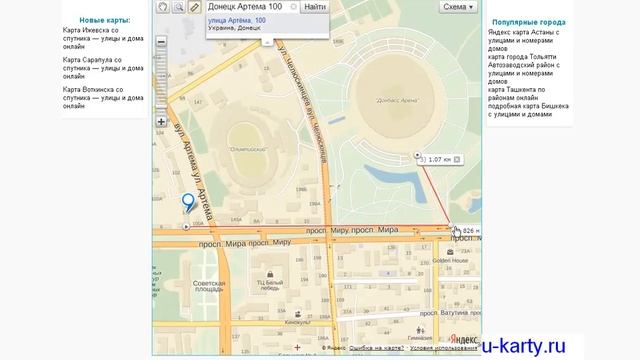Open link 'Яндекс карта Астаны'
Screen dimensions: 640x360
coord(523,40)
